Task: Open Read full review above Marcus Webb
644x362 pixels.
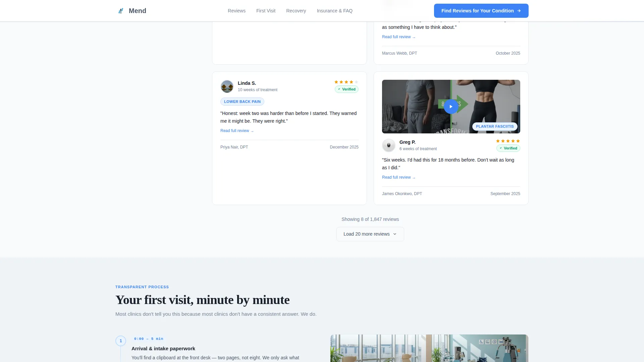Action: 398,37
